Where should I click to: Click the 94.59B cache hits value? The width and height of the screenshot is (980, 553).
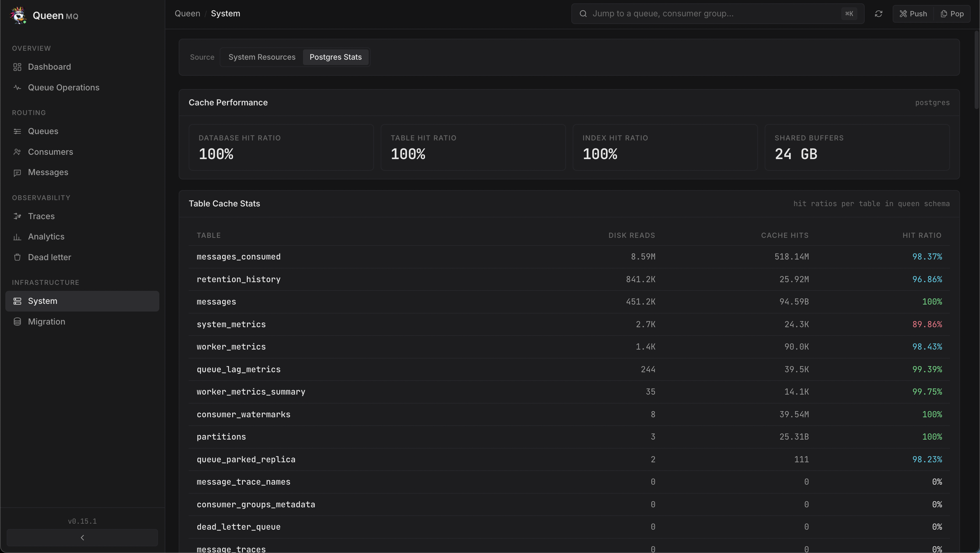coord(794,302)
